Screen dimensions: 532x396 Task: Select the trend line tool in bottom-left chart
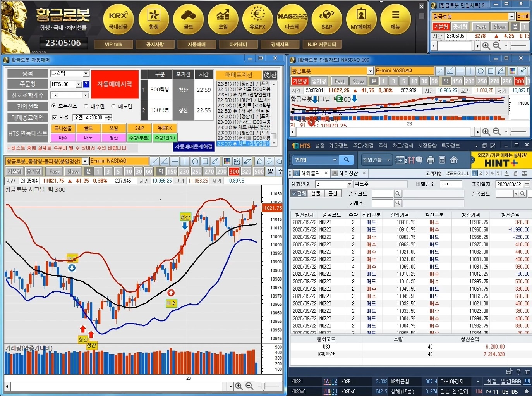[154, 161]
